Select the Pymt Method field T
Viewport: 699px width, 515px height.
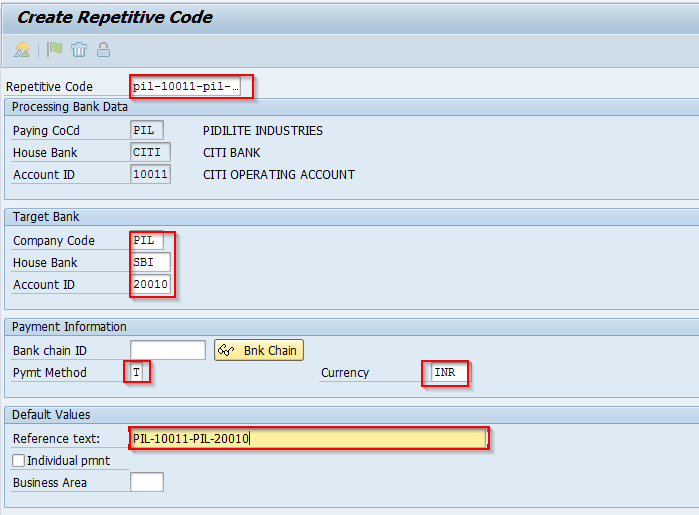coord(137,372)
